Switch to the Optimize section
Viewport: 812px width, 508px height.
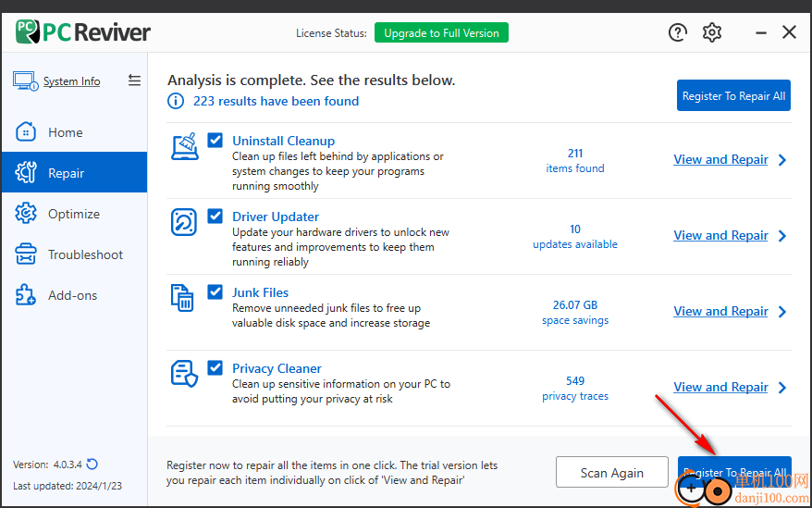tap(75, 214)
